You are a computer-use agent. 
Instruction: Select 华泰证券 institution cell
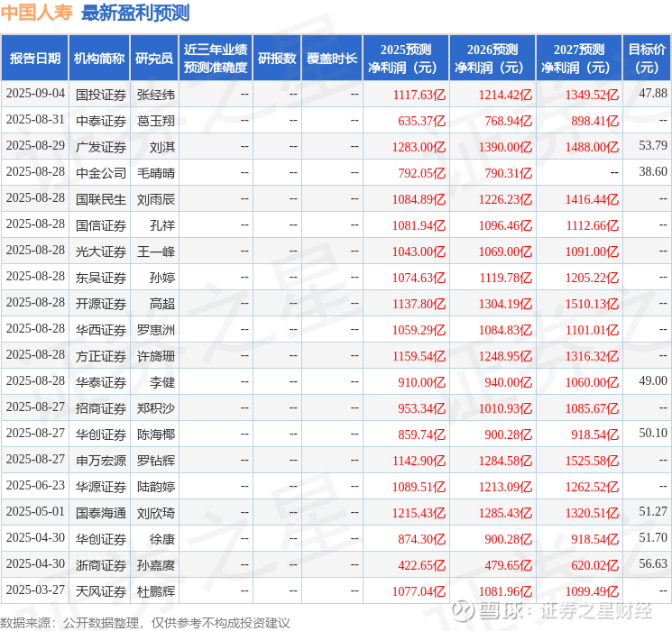tap(101, 382)
